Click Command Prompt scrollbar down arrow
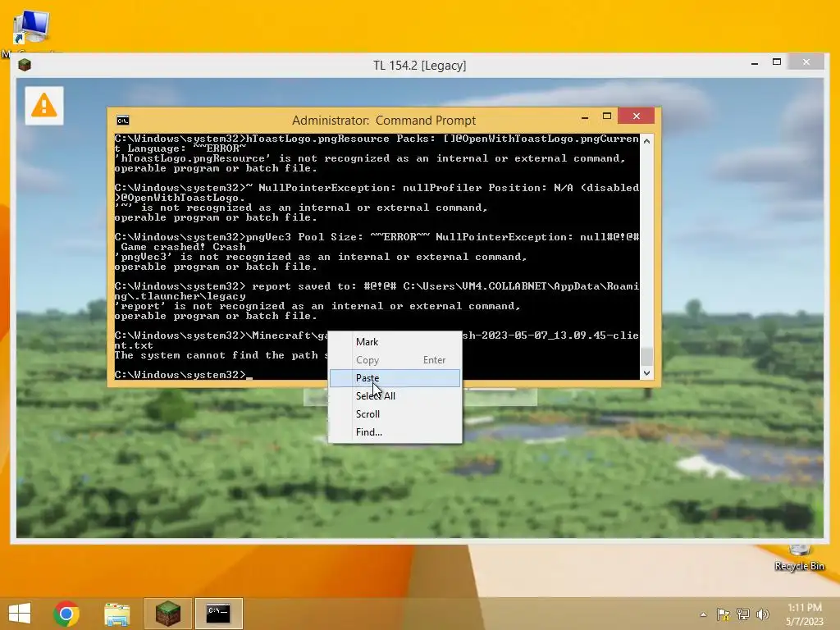This screenshot has height=630, width=840. (x=646, y=373)
